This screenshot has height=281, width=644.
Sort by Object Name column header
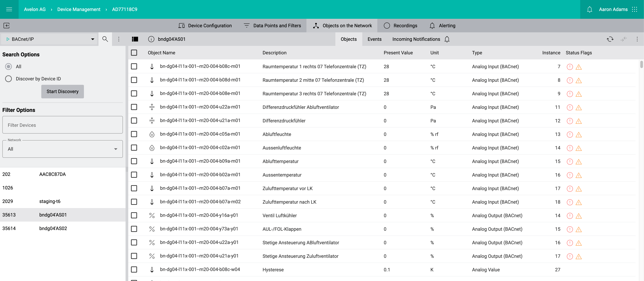click(x=161, y=53)
